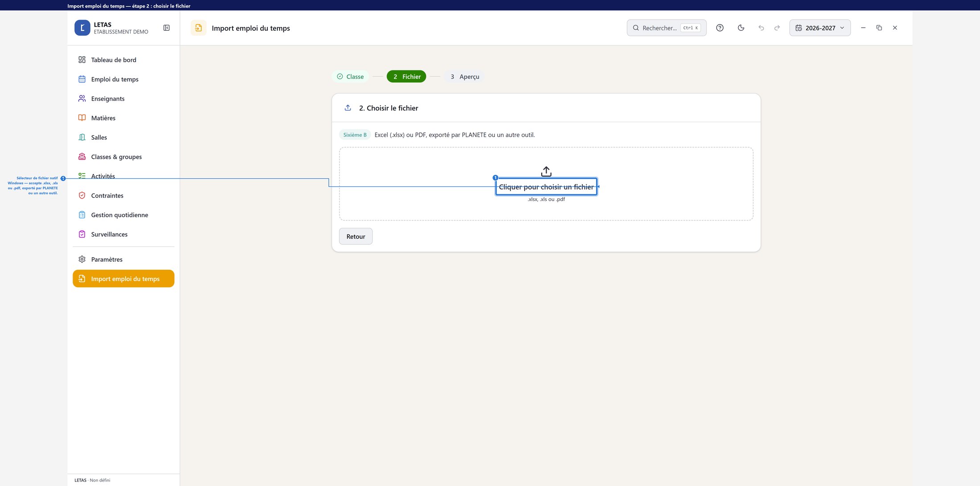Click the upload icon beside section heading

348,108
